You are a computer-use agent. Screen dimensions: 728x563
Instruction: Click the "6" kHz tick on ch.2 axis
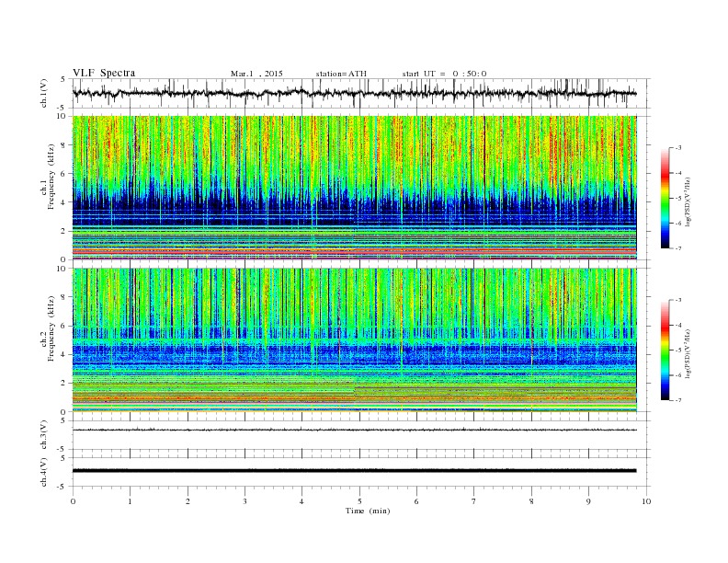[64, 326]
